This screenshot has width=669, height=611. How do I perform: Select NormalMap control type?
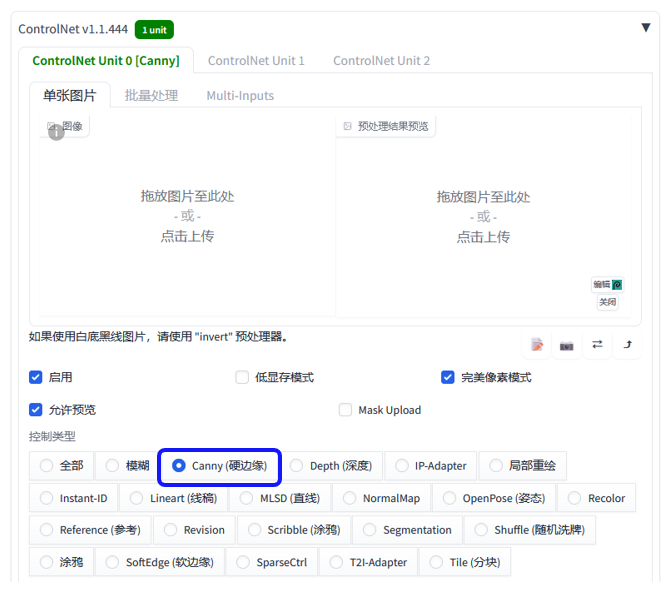coord(382,498)
